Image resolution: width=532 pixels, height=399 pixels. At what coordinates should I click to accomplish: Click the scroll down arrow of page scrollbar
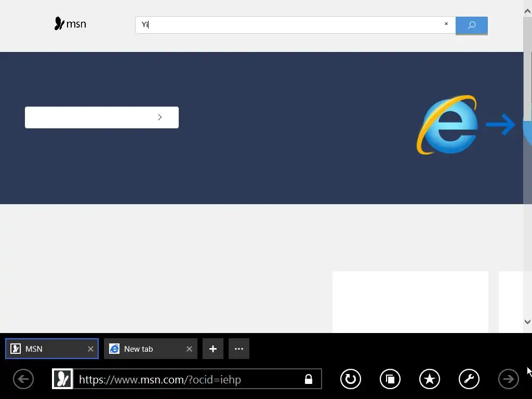coord(527,321)
